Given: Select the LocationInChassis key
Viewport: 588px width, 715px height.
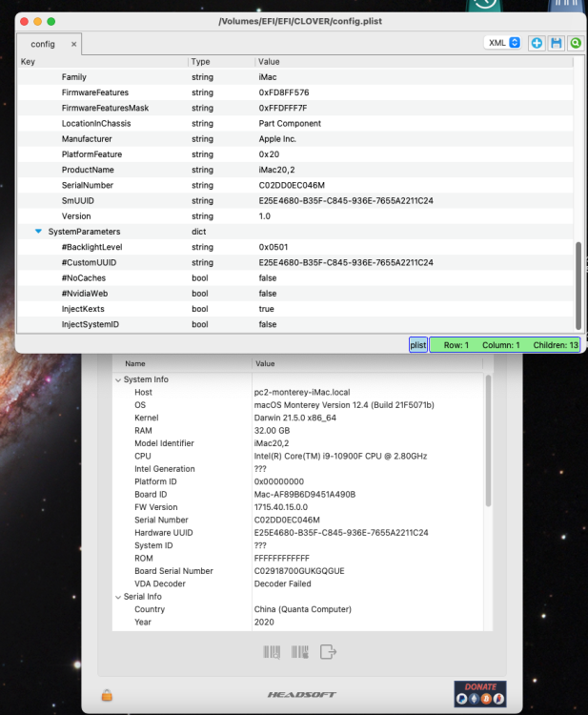Looking at the screenshot, I should pyautogui.click(x=96, y=124).
